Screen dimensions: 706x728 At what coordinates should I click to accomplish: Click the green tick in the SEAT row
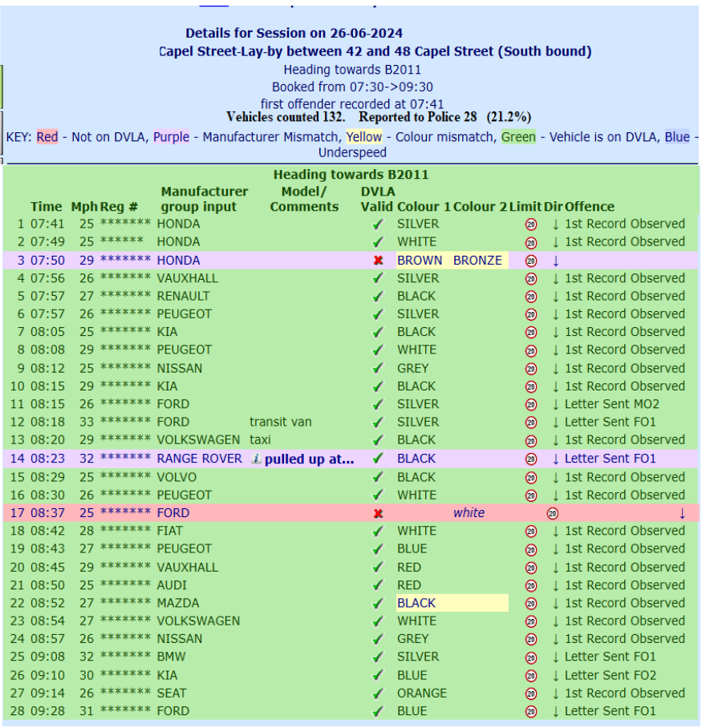pyautogui.click(x=378, y=694)
